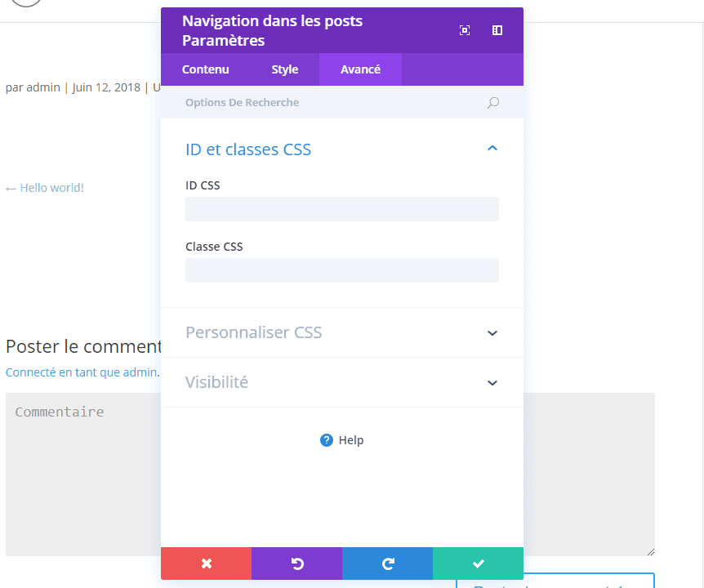The image size is (704, 588).
Task: Click the blue Help question mark icon
Action: pyautogui.click(x=327, y=440)
